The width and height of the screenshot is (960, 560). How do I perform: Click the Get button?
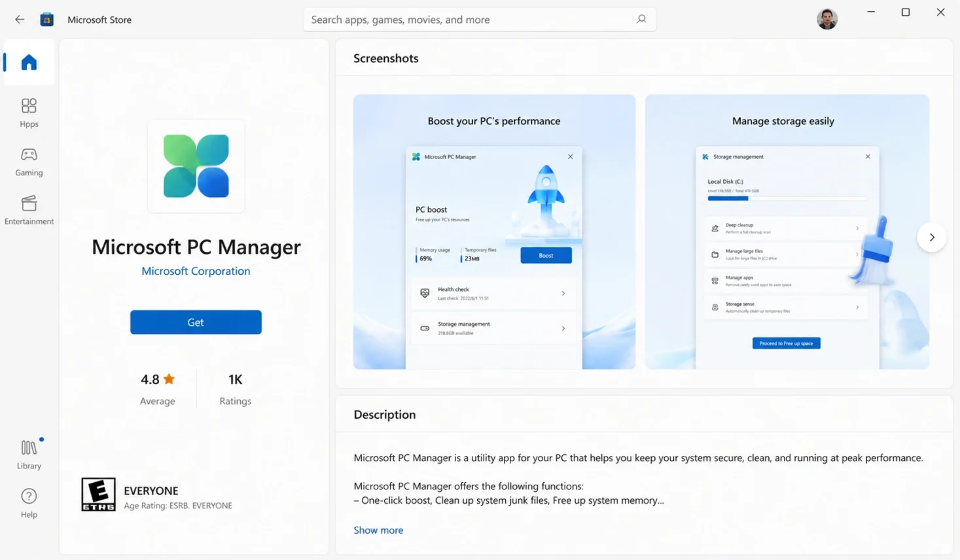pos(196,322)
